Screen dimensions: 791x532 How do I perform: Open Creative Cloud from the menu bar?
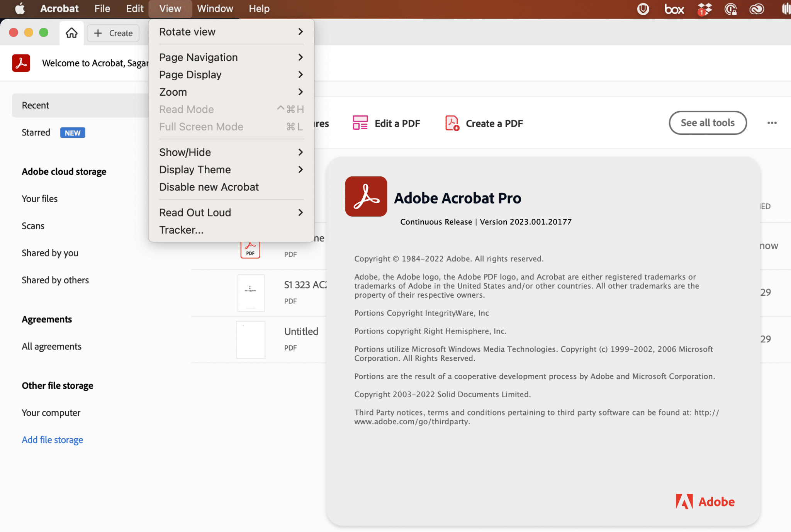point(756,8)
